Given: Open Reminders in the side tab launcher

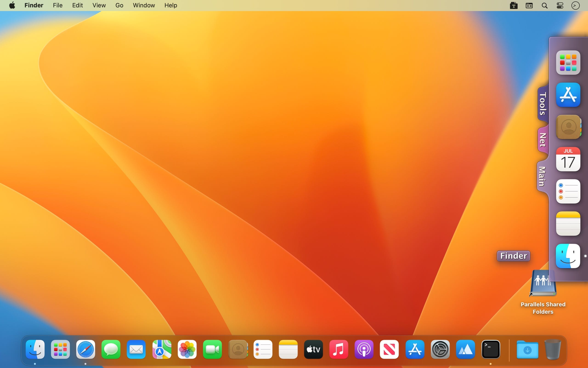Looking at the screenshot, I should click(x=568, y=191).
